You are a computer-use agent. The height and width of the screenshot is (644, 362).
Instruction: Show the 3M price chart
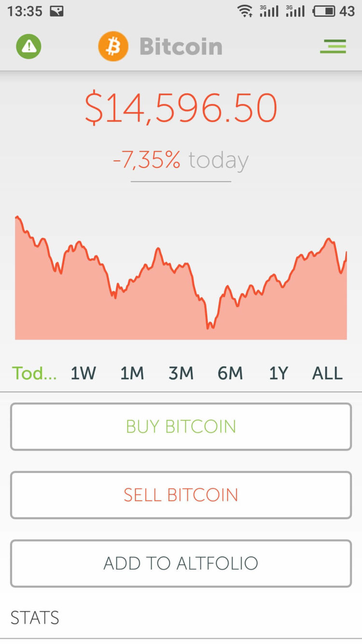[181, 373]
